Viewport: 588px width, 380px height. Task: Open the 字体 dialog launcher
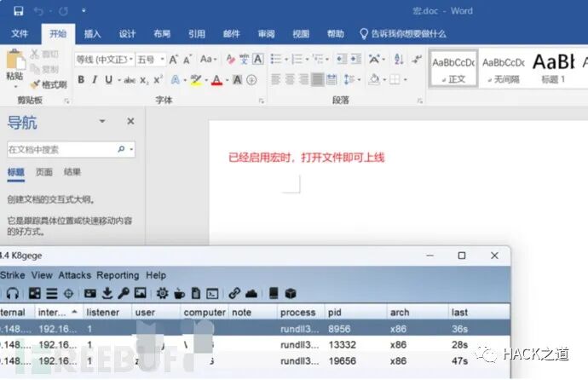click(x=262, y=101)
